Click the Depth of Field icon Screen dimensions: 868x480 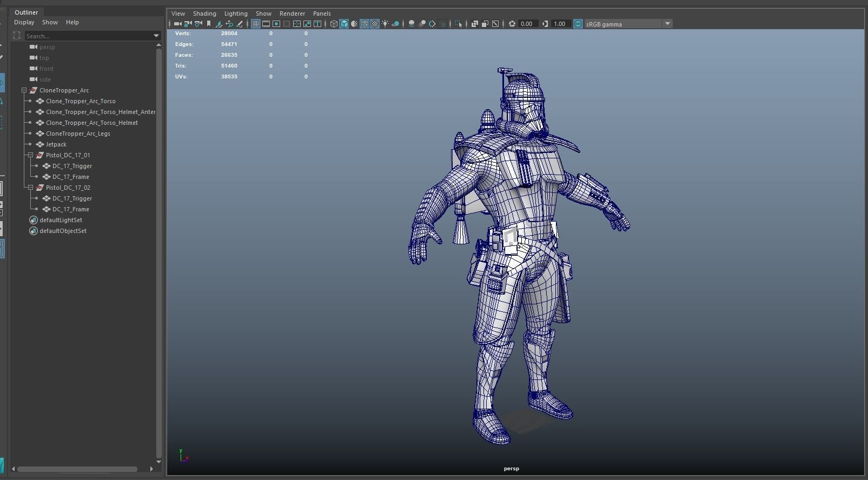click(x=442, y=24)
